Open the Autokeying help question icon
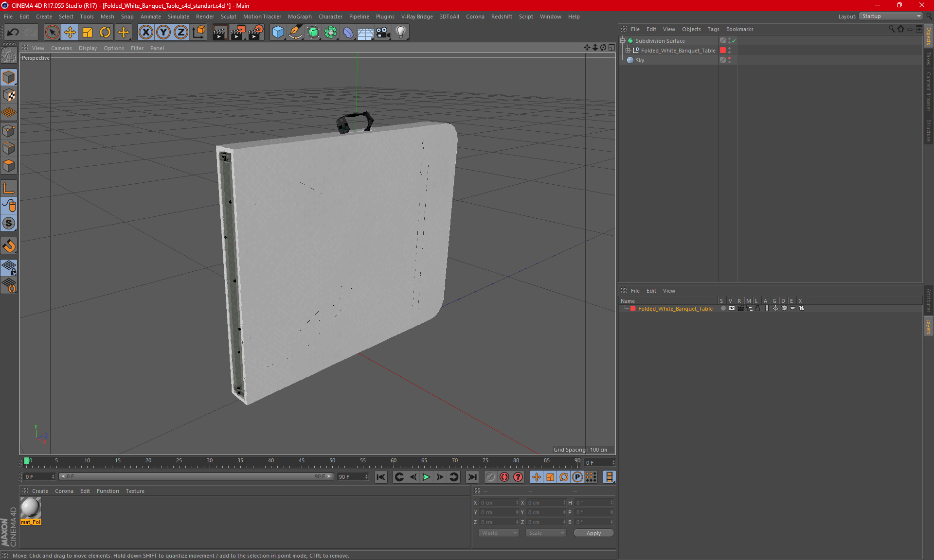Screen dimensions: 934x560 coord(518,477)
